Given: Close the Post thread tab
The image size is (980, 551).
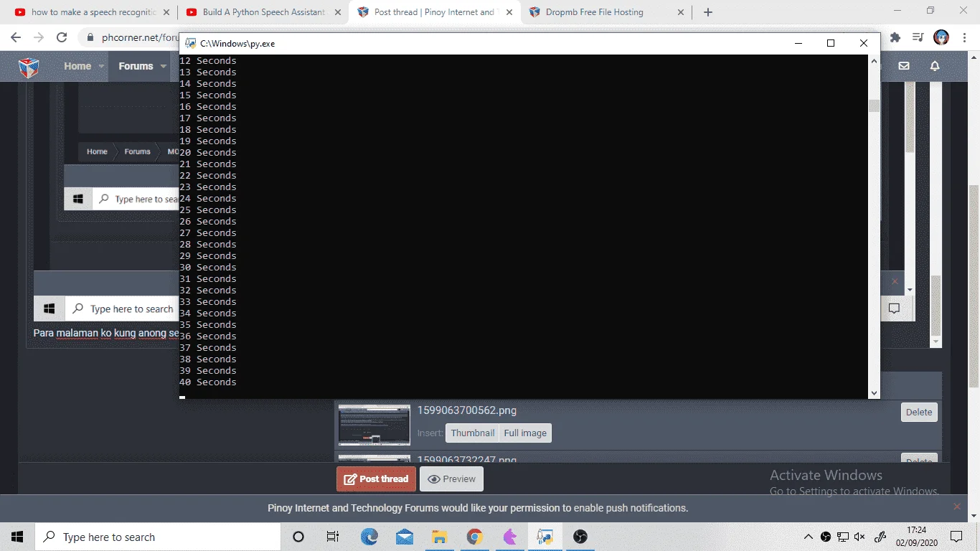Looking at the screenshot, I should pyautogui.click(x=509, y=12).
